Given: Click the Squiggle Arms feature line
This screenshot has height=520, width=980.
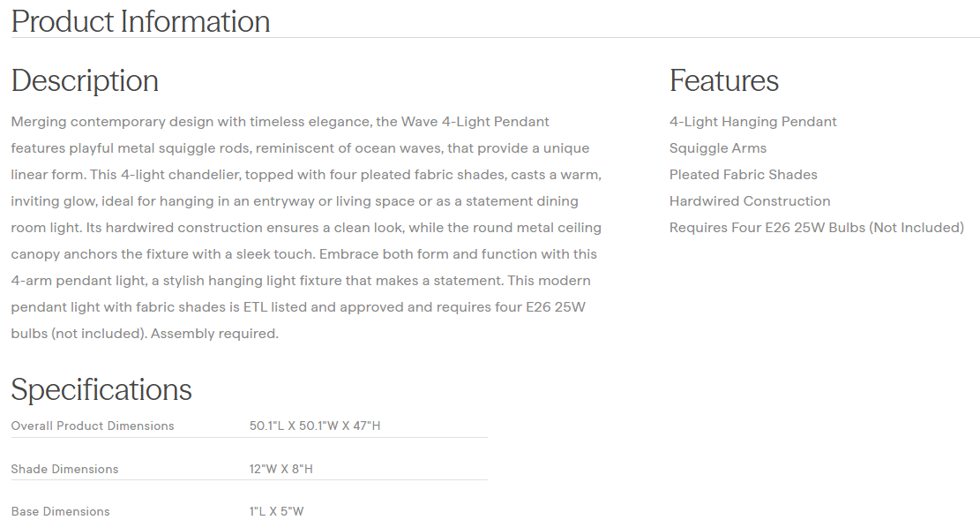Looking at the screenshot, I should [x=717, y=148].
